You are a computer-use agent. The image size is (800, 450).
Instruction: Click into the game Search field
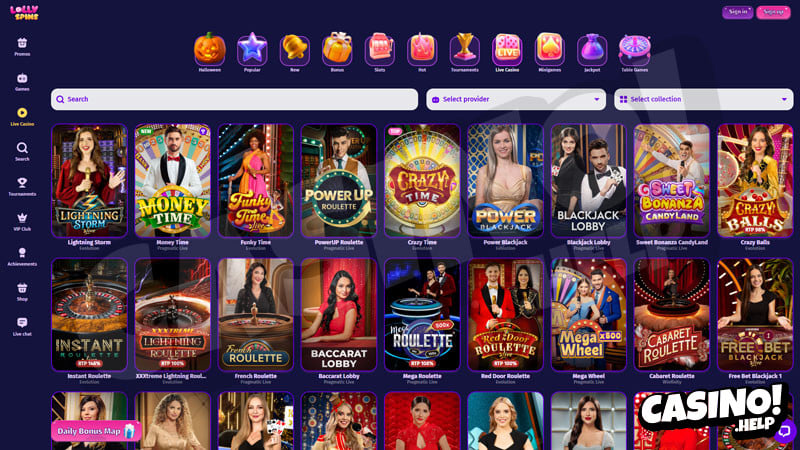point(234,99)
